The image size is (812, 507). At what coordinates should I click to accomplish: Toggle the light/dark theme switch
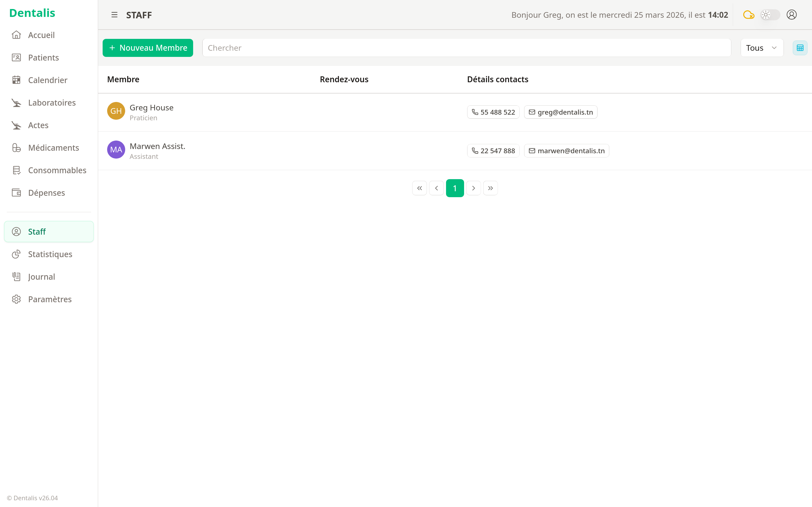click(770, 15)
